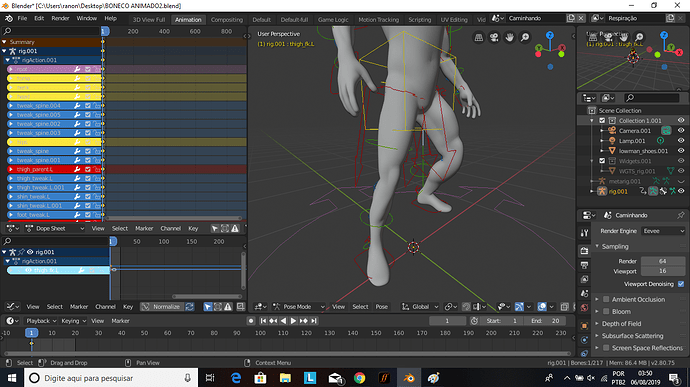Screen dimensions: 690x387
Task: Click the pan view hand icon
Action: click(510, 37)
